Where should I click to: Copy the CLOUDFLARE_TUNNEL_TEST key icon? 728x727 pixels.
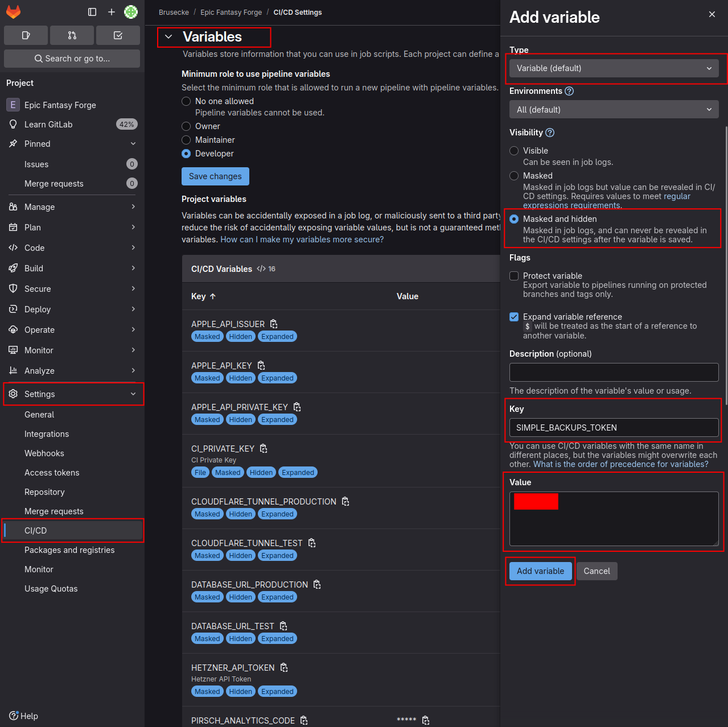pyautogui.click(x=312, y=543)
